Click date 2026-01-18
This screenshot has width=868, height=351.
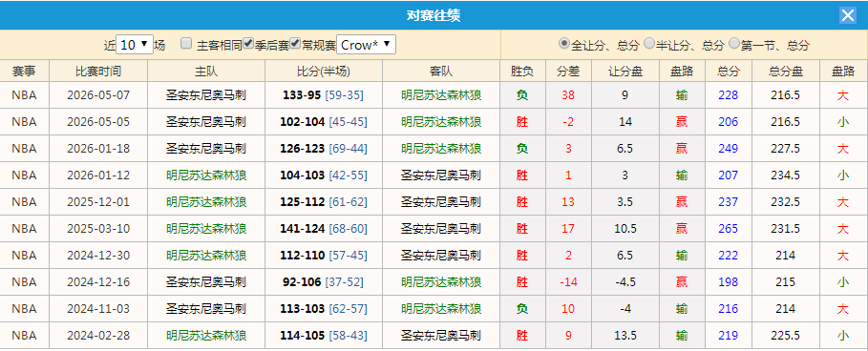click(98, 149)
